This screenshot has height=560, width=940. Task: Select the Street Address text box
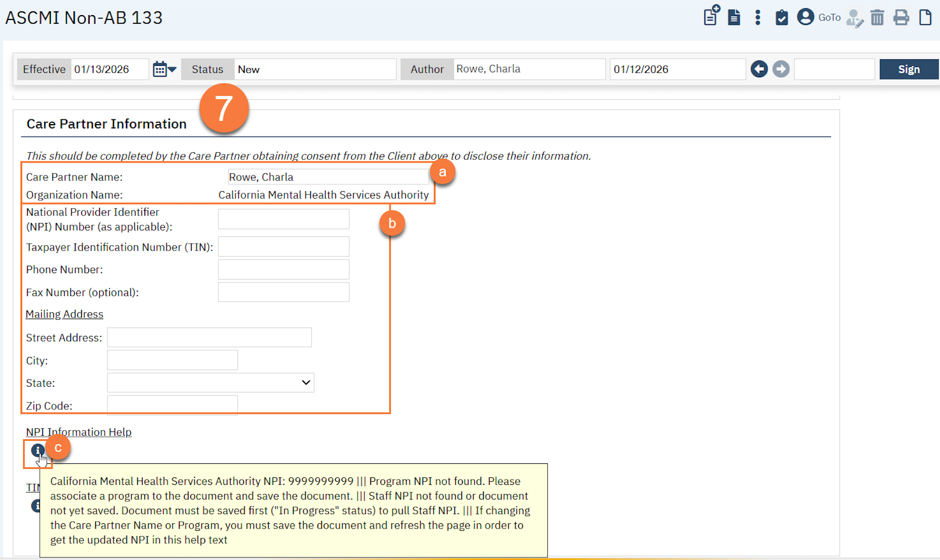(209, 338)
